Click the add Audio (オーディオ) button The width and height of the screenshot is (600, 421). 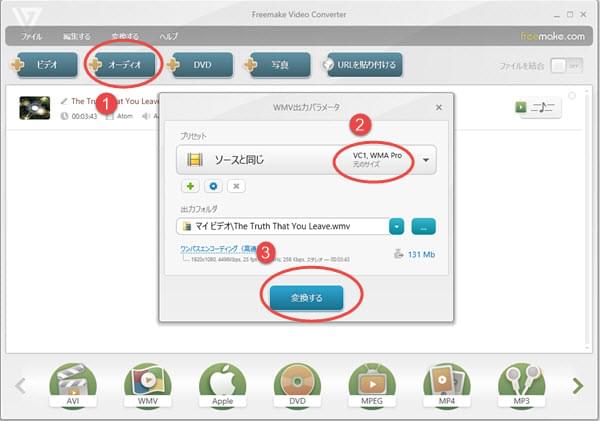pos(122,65)
